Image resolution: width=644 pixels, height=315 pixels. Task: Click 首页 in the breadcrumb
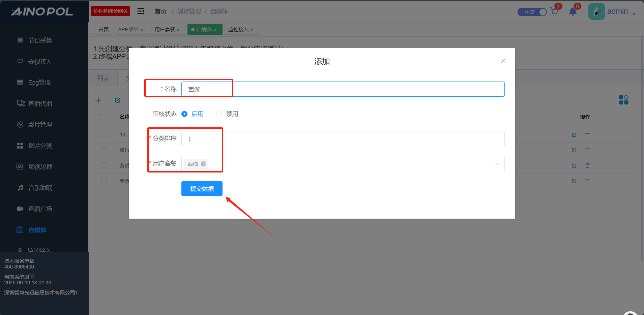(x=160, y=11)
